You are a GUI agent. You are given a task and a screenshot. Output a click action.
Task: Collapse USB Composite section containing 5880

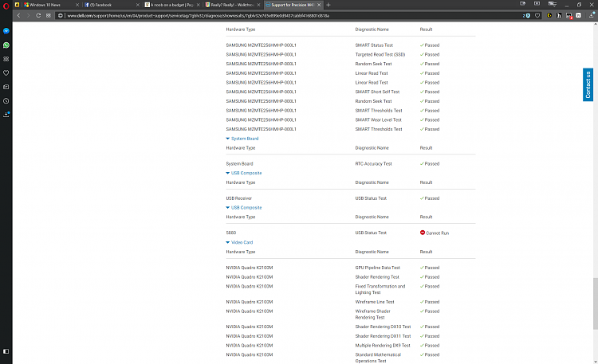[x=244, y=208]
